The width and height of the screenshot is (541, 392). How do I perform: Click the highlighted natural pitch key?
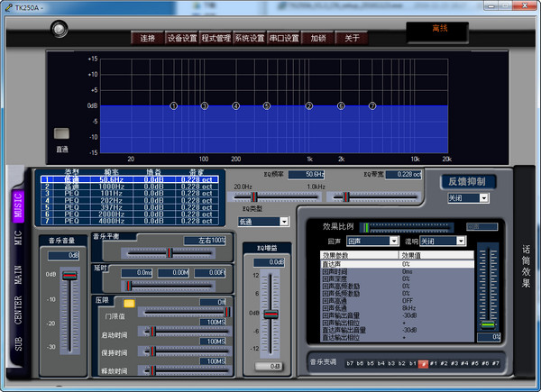coord(423,363)
